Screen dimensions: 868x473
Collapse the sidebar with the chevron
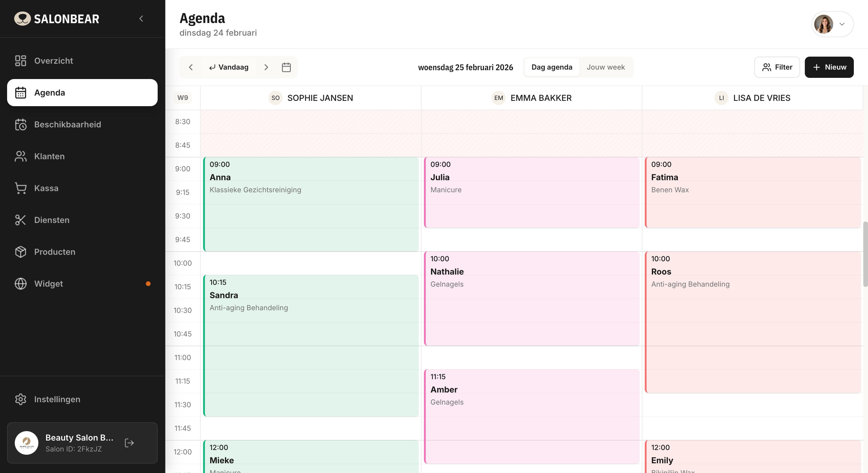click(141, 19)
